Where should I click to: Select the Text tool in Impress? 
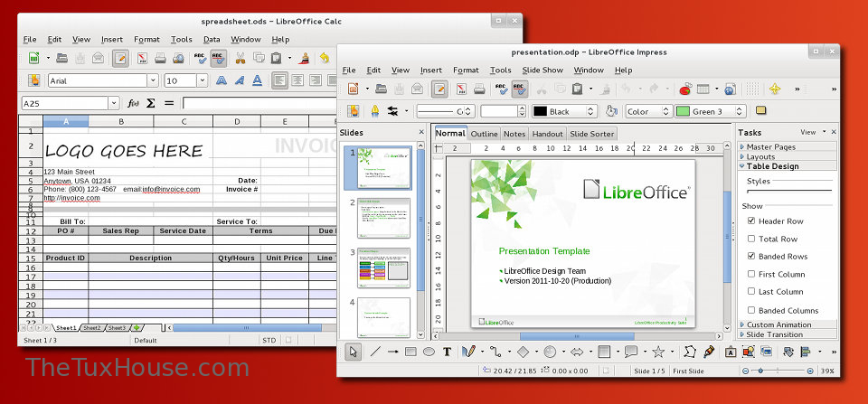point(447,352)
